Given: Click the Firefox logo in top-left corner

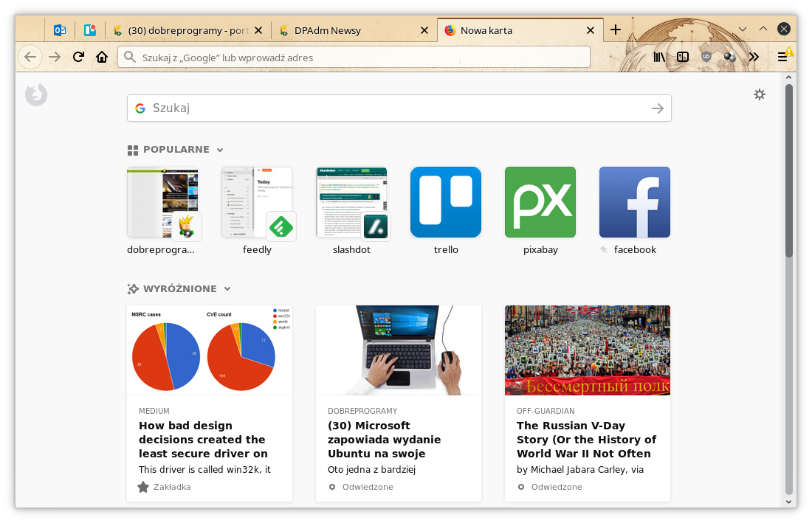Looking at the screenshot, I should [x=34, y=94].
